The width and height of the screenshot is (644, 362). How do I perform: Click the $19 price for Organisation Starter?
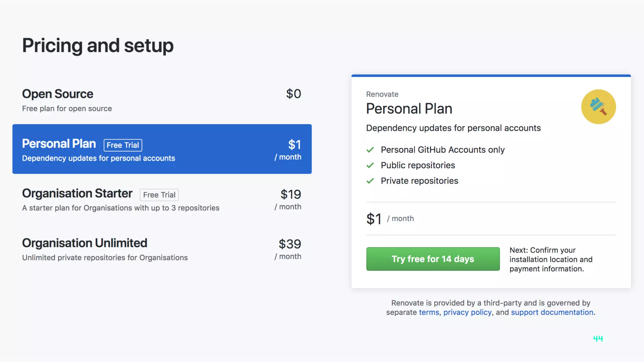(x=291, y=195)
